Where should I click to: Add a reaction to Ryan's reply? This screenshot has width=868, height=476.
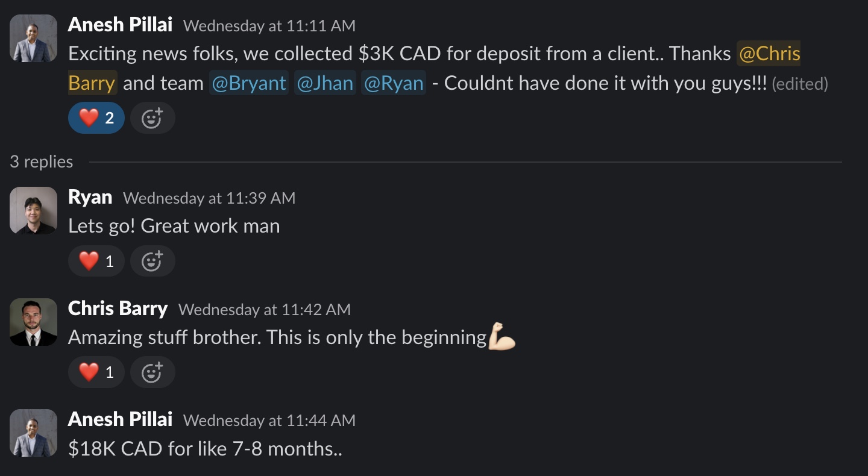click(x=153, y=261)
